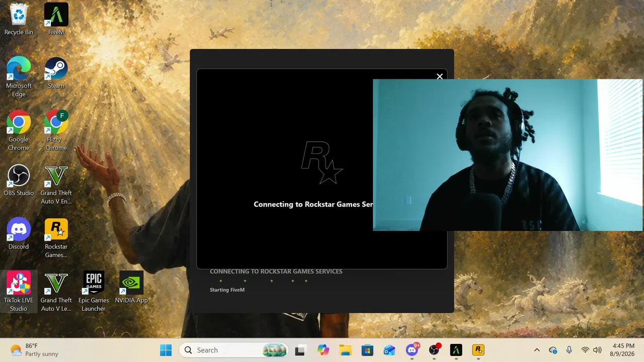Image resolution: width=644 pixels, height=362 pixels.
Task: Show hidden system tray icons
Action: 537,350
